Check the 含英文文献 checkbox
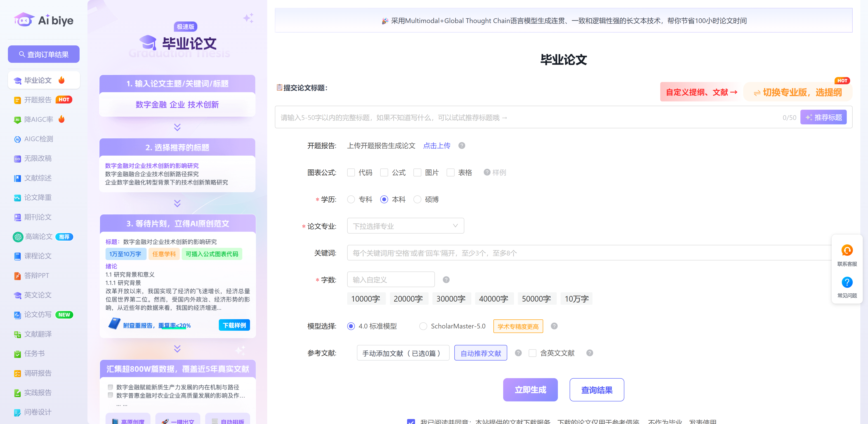The width and height of the screenshot is (868, 424). [532, 353]
